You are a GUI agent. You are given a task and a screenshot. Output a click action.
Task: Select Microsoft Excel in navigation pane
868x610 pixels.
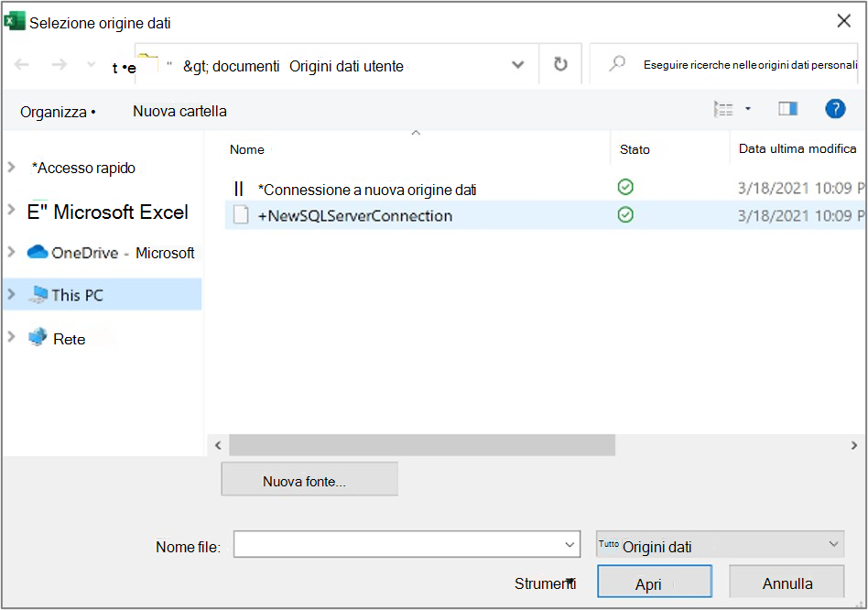click(107, 212)
